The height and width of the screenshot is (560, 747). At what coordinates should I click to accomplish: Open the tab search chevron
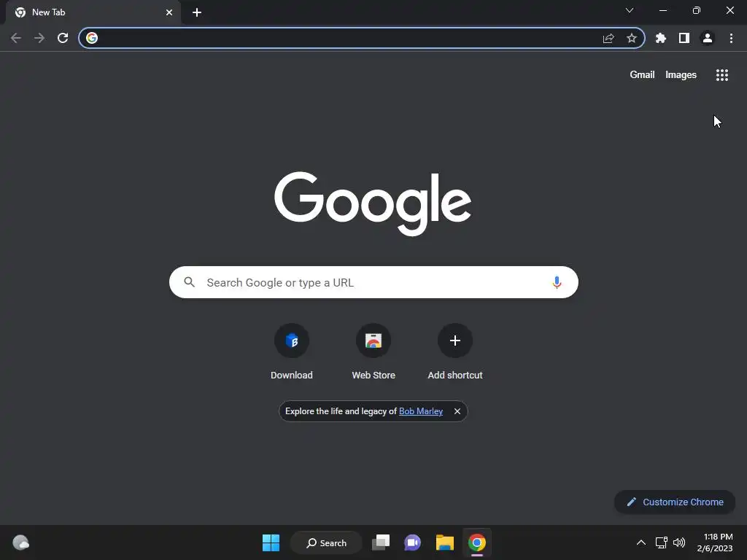coord(630,10)
